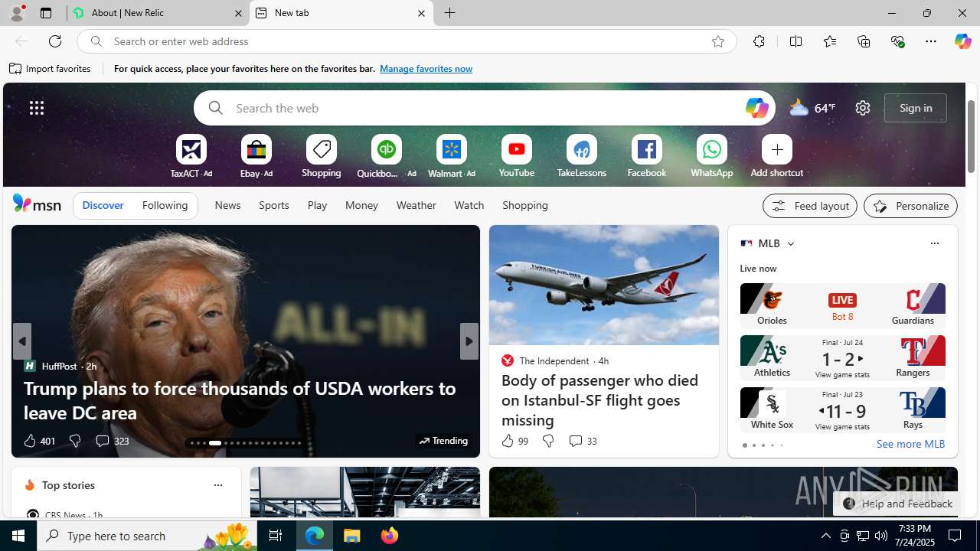The height and width of the screenshot is (551, 980).
Task: Open MLB card more options menu
Action: (934, 243)
